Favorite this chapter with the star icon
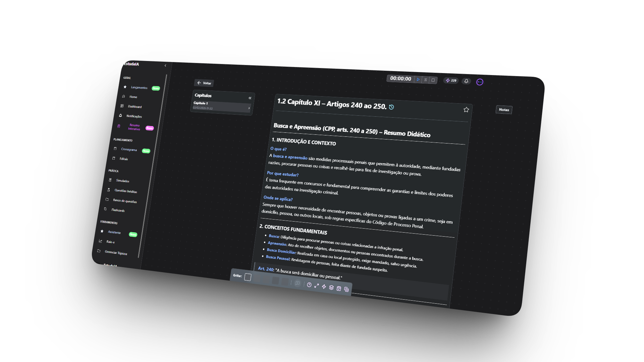 pos(466,110)
